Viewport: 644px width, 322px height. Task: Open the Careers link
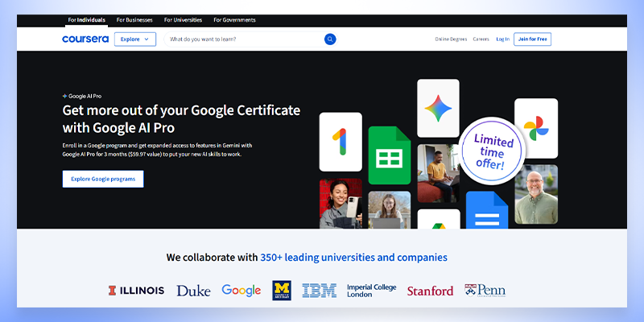tap(481, 39)
